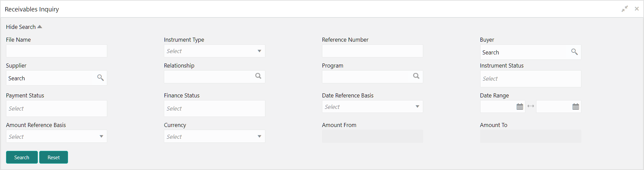Click the Relationship lookup magnifier icon
The height and width of the screenshot is (170, 644).
pos(258,76)
